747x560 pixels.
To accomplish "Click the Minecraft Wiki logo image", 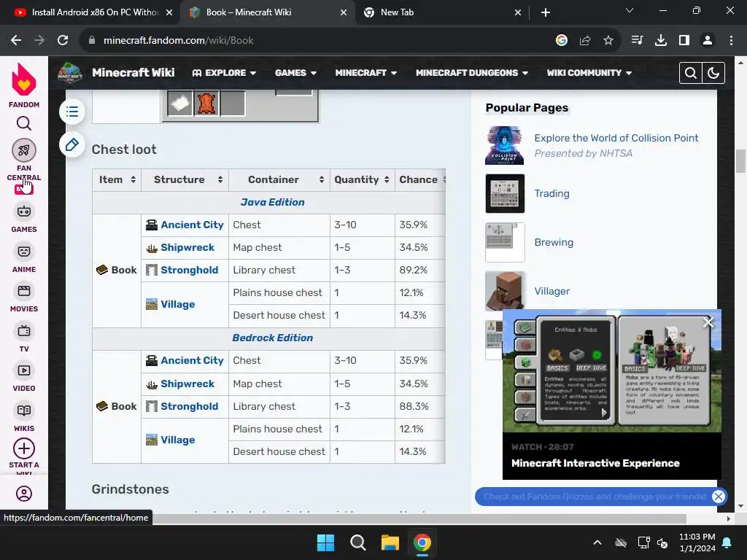I will click(x=70, y=72).
